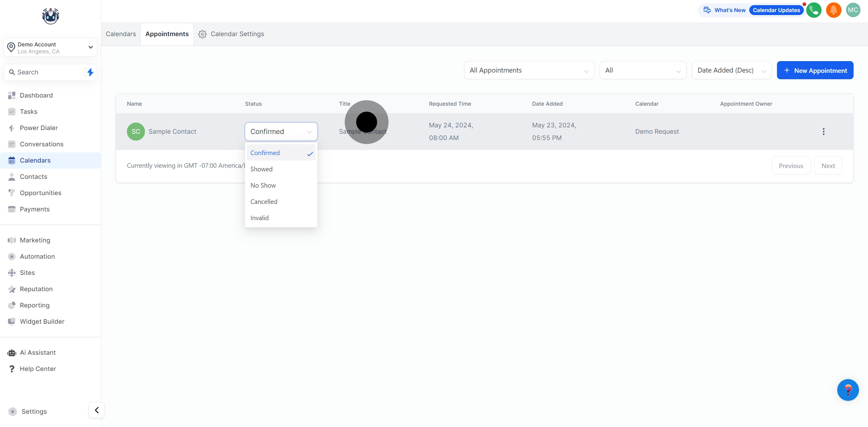868x427 pixels.
Task: Pick Cancelled from the status dropdown
Action: coord(264,202)
